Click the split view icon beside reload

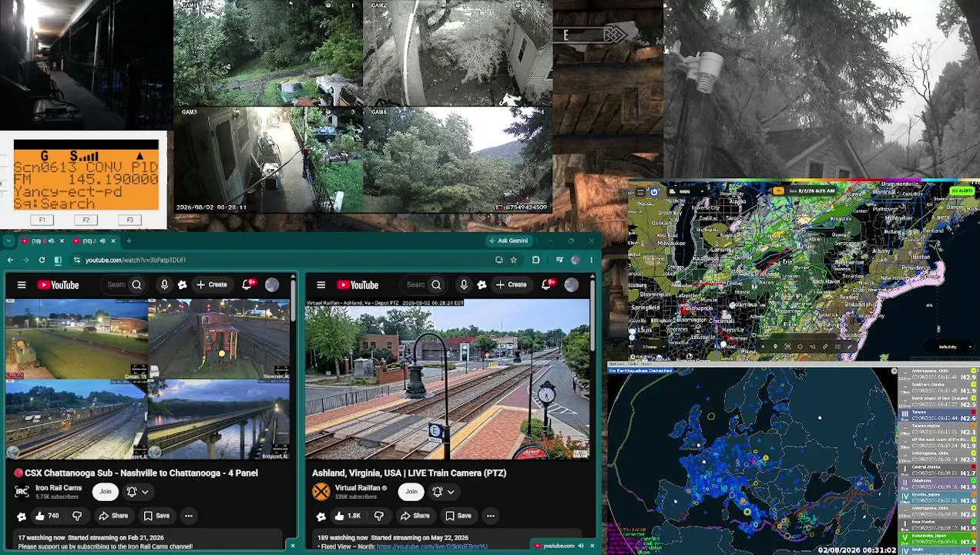58,260
